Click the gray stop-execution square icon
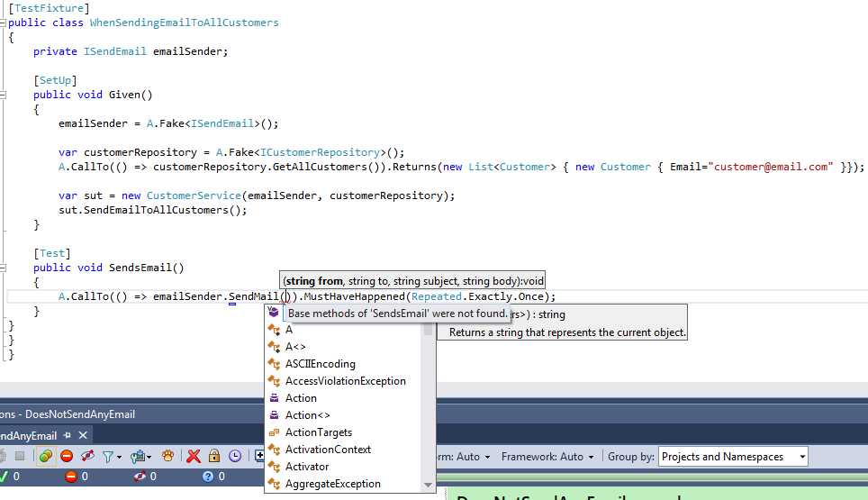The image size is (868, 500). (x=20, y=456)
